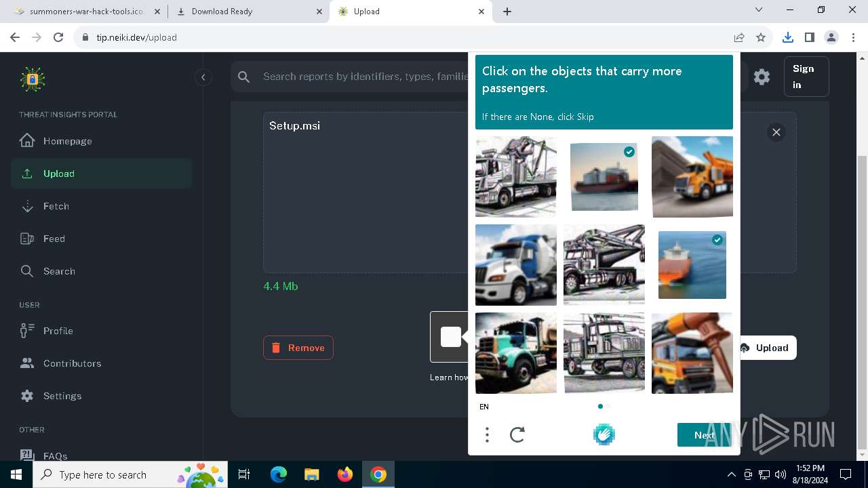Deselect the checked red ship on blue water
The height and width of the screenshot is (488, 868).
(x=692, y=265)
